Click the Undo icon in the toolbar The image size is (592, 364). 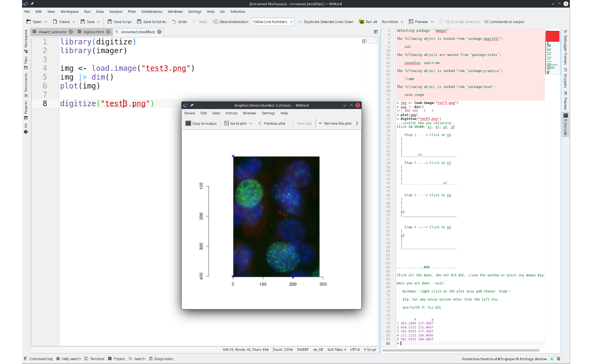point(174,22)
